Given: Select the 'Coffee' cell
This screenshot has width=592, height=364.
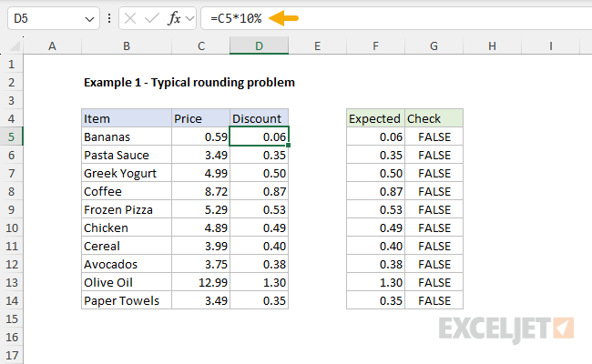Looking at the screenshot, I should pyautogui.click(x=127, y=191).
